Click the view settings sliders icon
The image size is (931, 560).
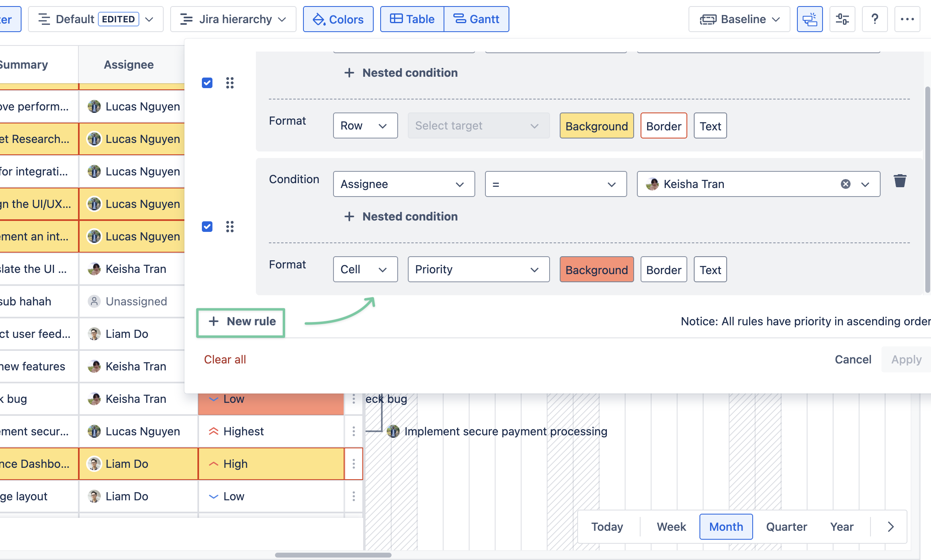842,19
